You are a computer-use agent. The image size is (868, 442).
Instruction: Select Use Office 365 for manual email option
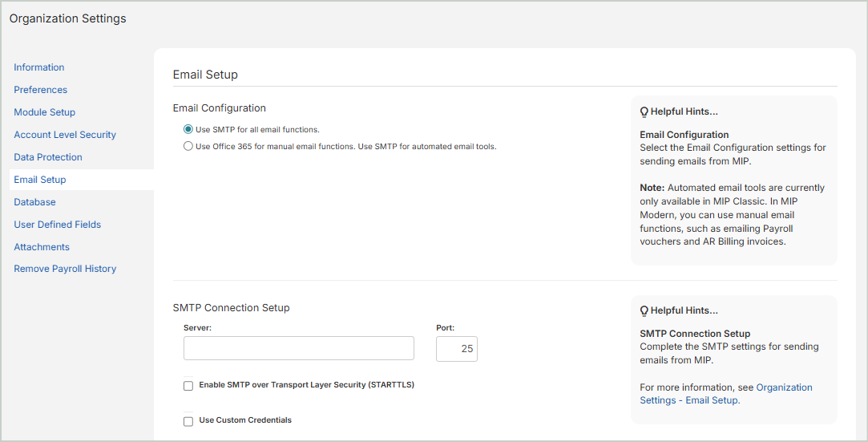(188, 147)
